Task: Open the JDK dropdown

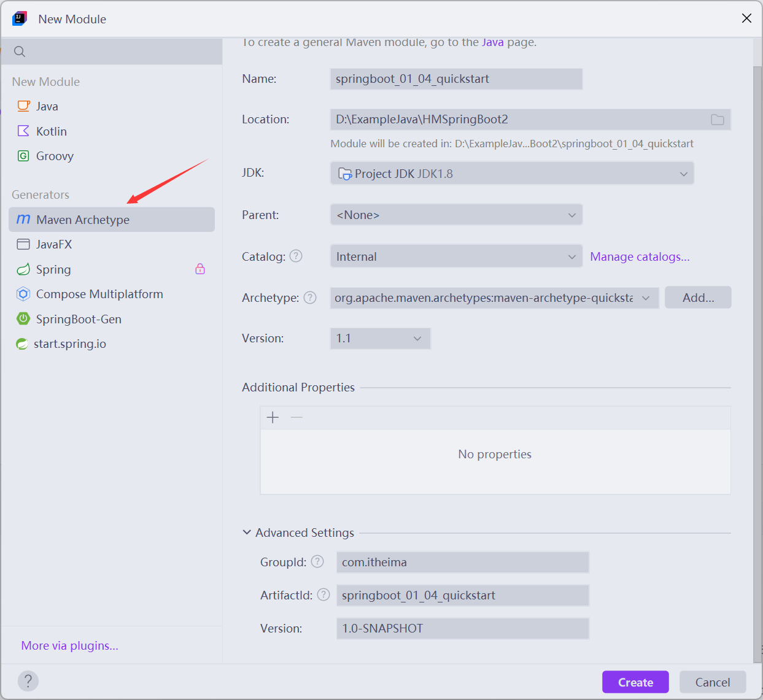Action: coord(512,174)
